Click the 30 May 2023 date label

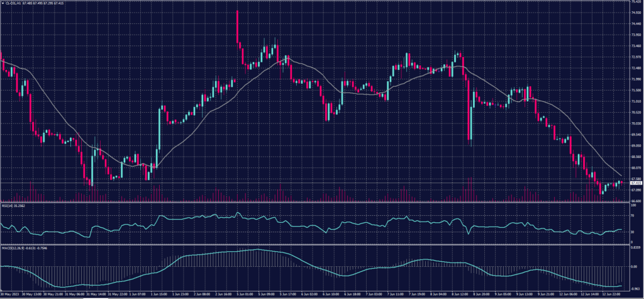point(10,294)
